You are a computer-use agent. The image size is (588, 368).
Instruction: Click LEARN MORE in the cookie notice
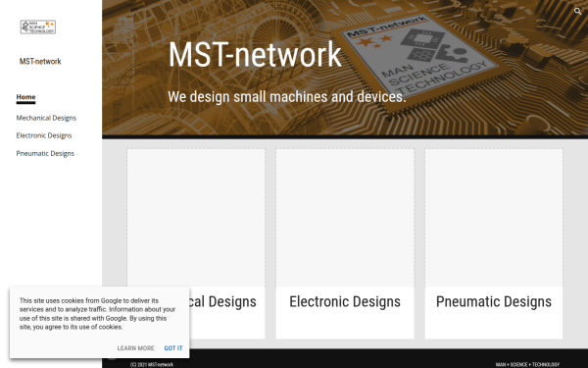[x=135, y=348]
